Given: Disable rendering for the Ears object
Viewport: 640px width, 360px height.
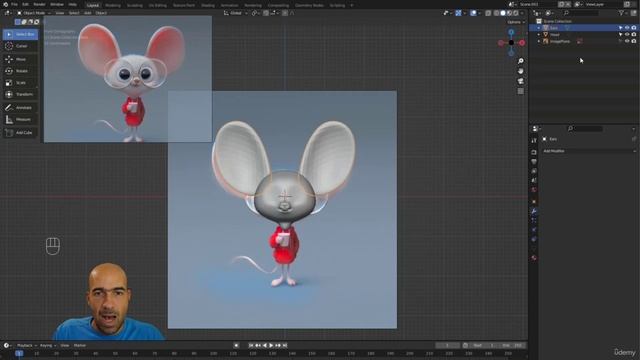Looking at the screenshot, I should coord(633,28).
